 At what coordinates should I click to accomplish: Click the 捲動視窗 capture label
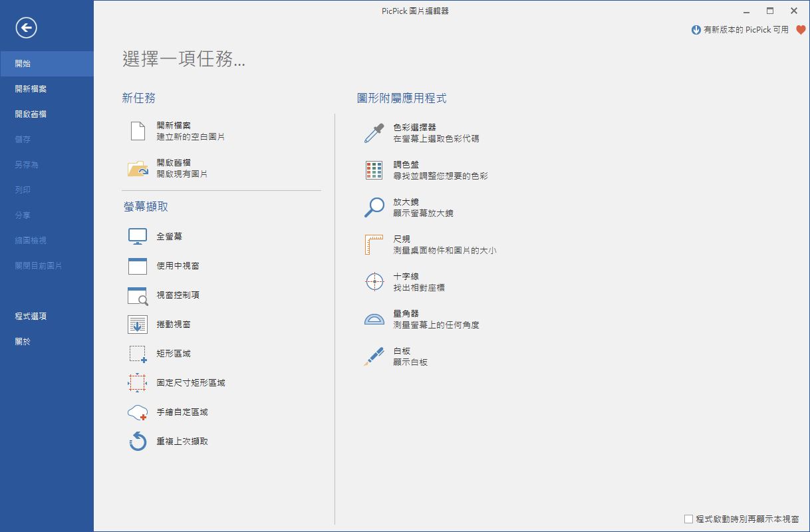pyautogui.click(x=174, y=325)
